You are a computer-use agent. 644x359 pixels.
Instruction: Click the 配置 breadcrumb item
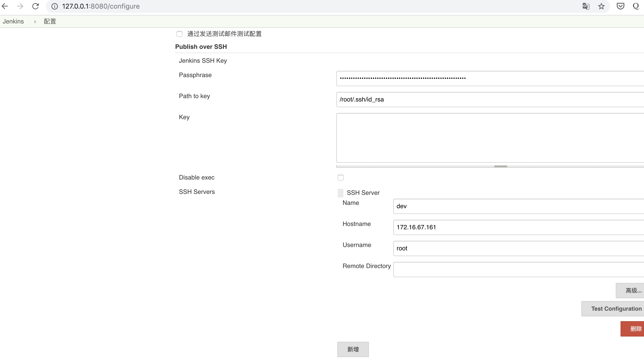click(50, 22)
